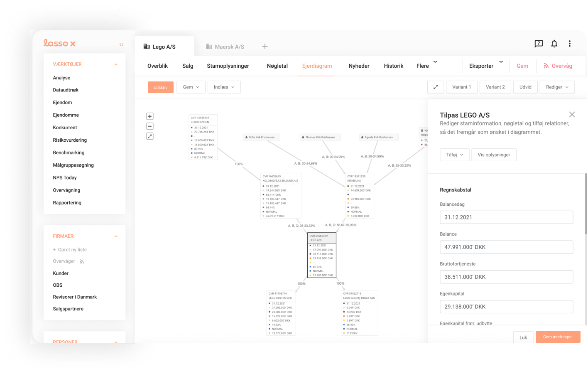The height and width of the screenshot is (374, 588).
Task: Open the Gem dropdown in diagram toolbar
Action: pyautogui.click(x=191, y=87)
